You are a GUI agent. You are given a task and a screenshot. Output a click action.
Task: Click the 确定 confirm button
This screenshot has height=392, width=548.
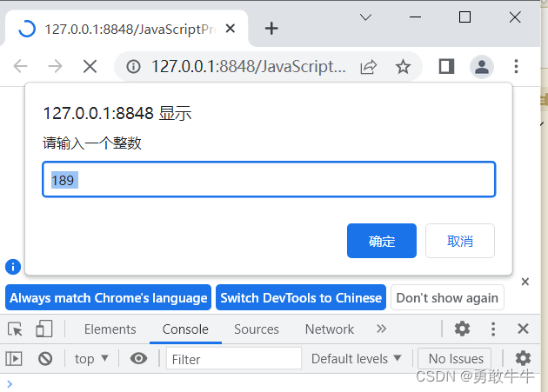click(382, 241)
